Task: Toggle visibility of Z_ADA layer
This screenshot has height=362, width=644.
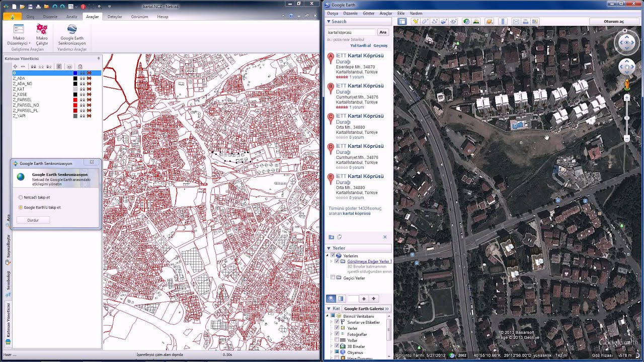Action: 82,78
